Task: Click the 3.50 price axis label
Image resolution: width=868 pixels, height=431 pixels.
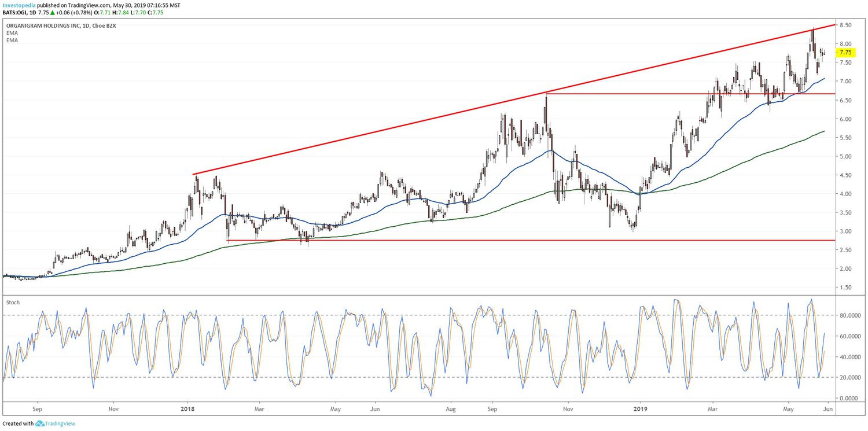Action: [x=845, y=212]
